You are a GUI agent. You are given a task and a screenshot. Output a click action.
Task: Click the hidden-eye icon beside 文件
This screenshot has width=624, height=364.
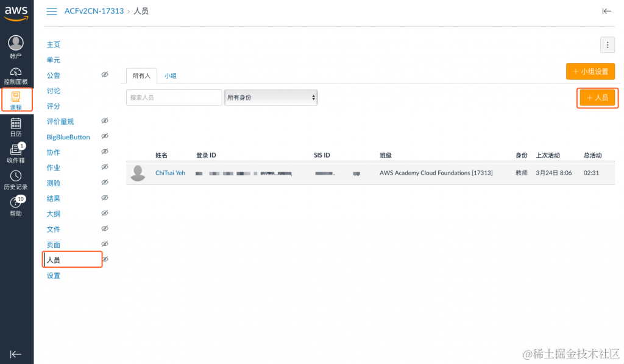point(105,228)
